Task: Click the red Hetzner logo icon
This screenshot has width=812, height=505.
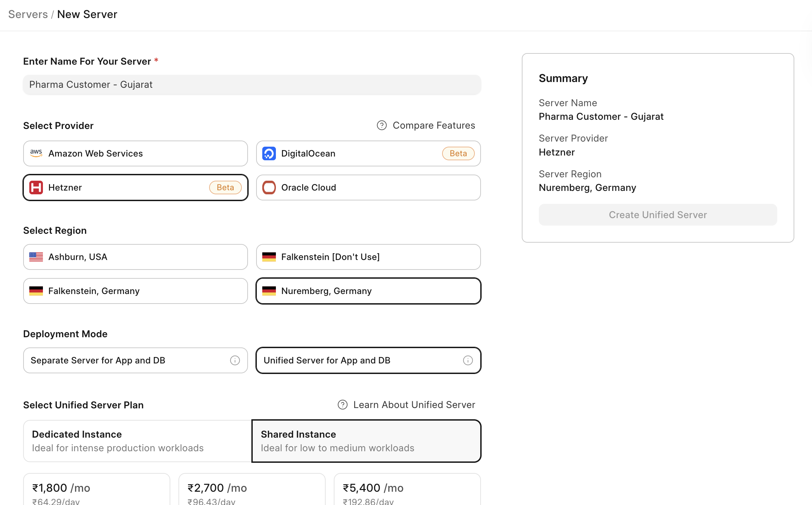Action: (36, 188)
